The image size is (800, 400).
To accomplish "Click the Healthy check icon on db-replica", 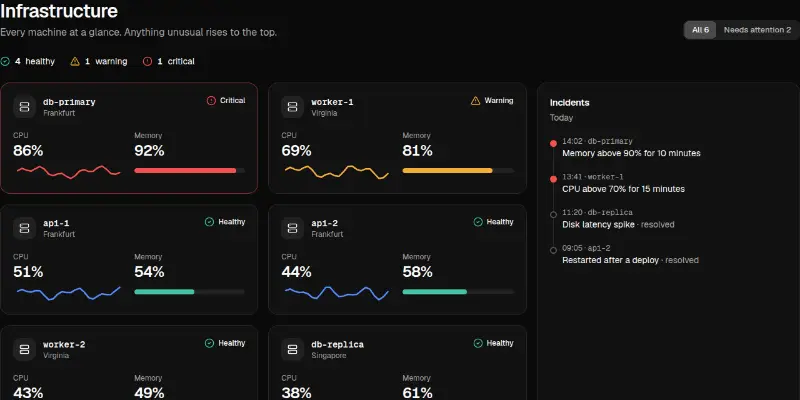I will pyautogui.click(x=478, y=343).
